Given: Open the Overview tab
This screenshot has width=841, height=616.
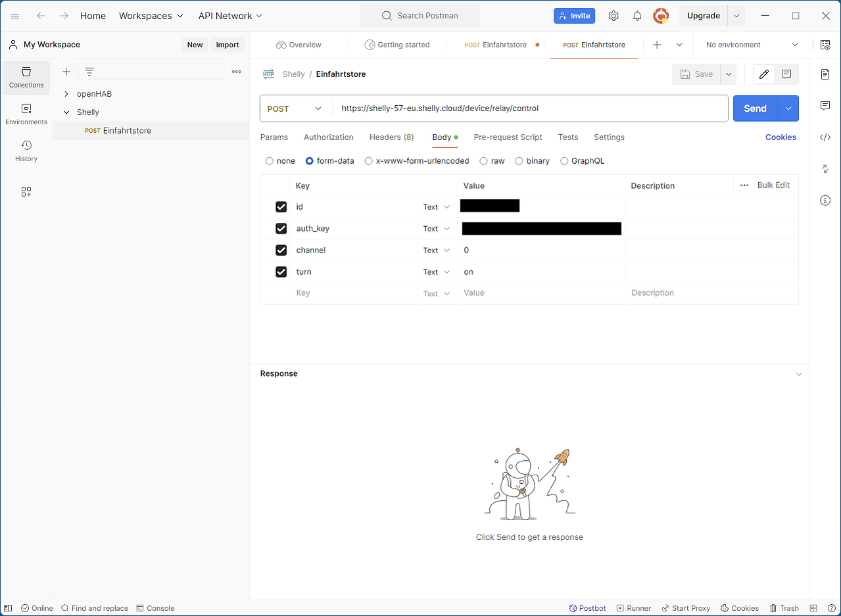Looking at the screenshot, I should [x=299, y=45].
